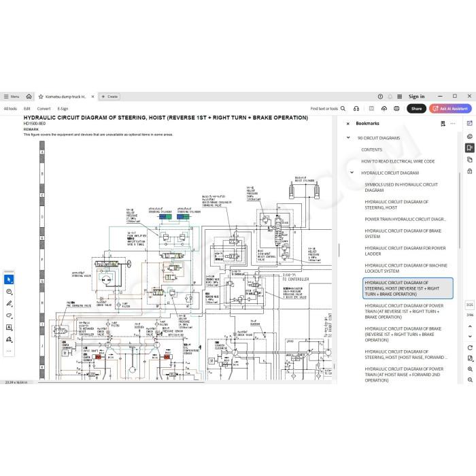This screenshot has width=476, height=476.
Task: Open MACHINE LOCKOUT SYSTEM hydraulic bookmark
Action: click(x=406, y=268)
